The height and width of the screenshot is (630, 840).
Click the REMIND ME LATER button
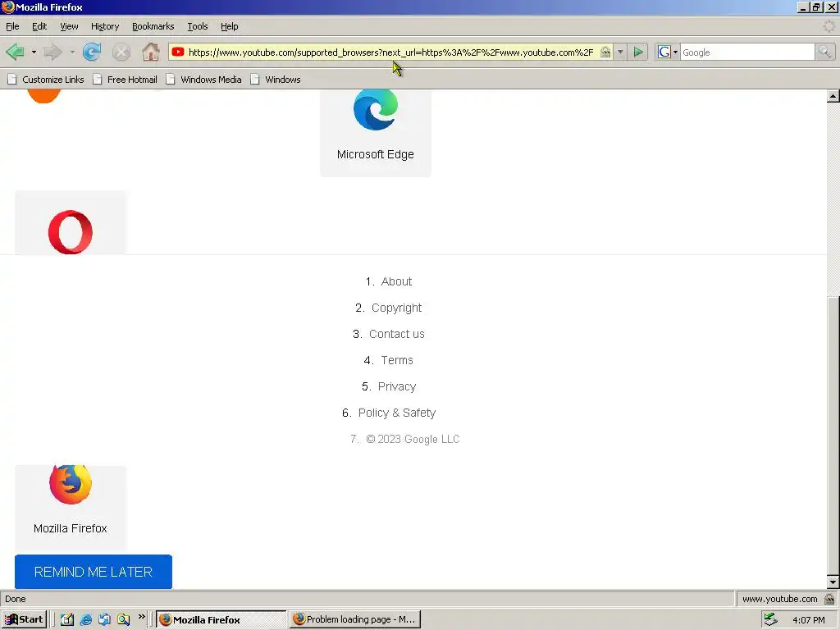[x=94, y=572]
